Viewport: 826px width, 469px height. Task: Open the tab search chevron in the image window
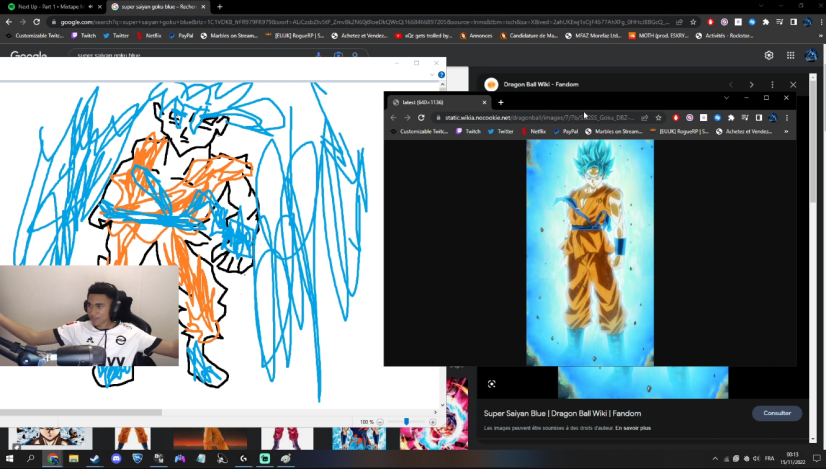pos(726,98)
